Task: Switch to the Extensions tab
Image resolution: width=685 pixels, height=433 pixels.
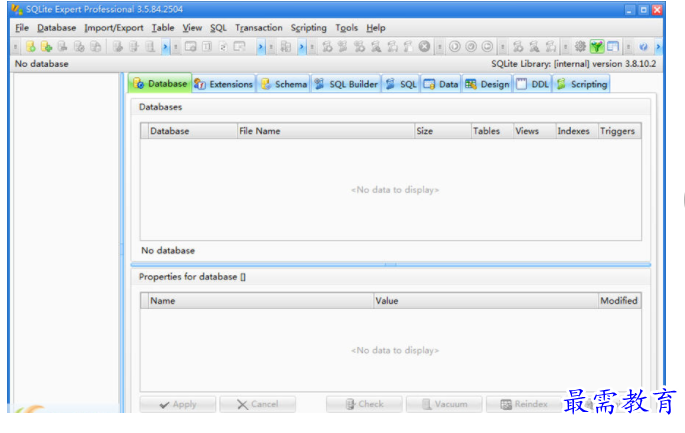Action: (224, 84)
